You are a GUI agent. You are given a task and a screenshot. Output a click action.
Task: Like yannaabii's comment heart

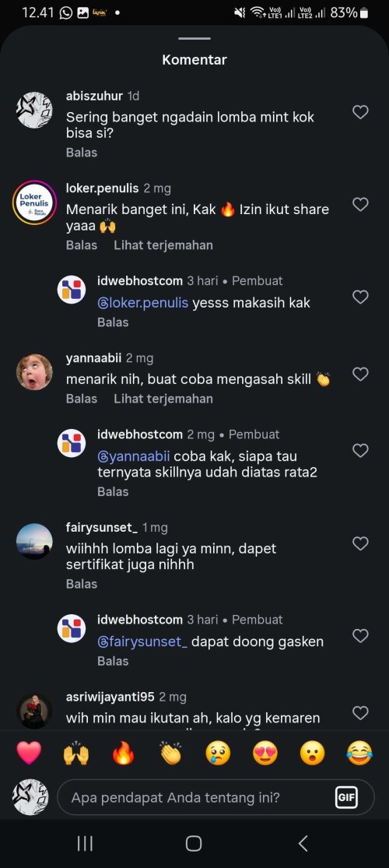point(360,374)
